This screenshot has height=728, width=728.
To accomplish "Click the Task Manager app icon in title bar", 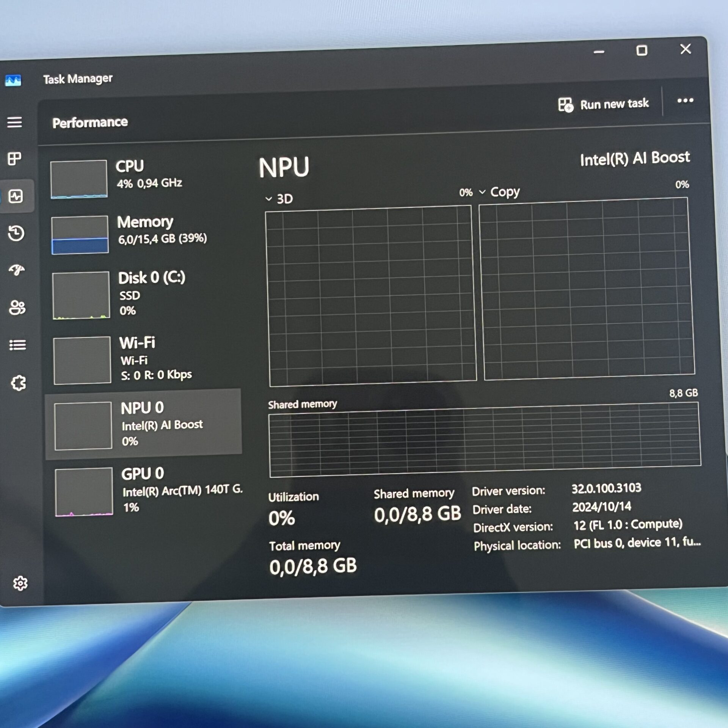I will click(13, 80).
